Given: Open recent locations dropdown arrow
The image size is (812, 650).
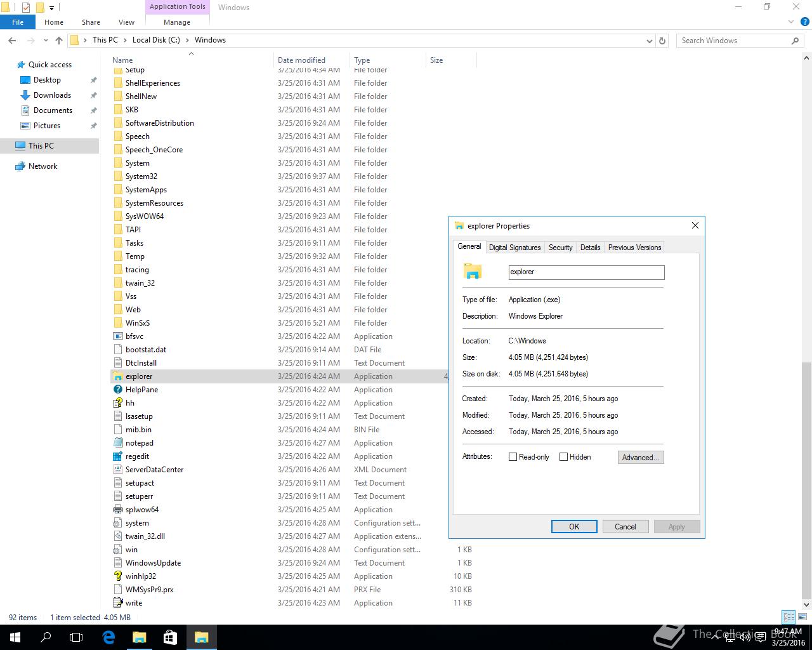Looking at the screenshot, I should tap(46, 40).
